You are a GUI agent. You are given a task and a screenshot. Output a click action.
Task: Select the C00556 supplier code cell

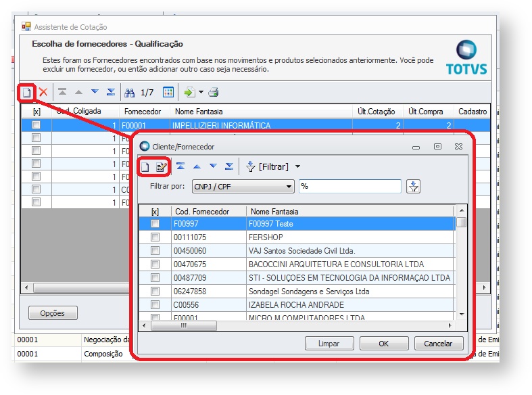(209, 305)
